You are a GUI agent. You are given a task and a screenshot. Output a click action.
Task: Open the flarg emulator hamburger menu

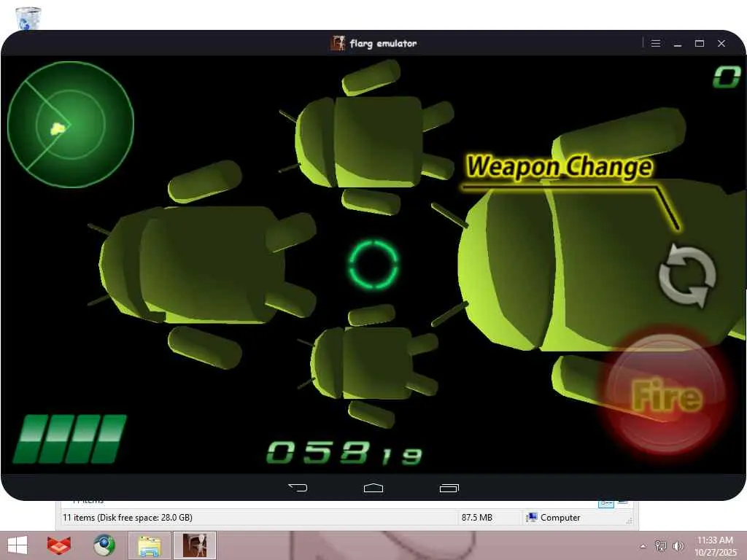[656, 43]
